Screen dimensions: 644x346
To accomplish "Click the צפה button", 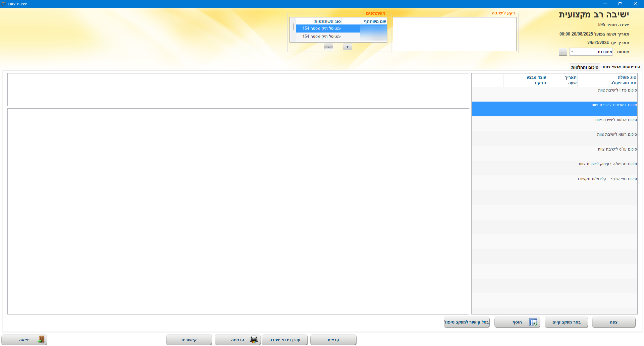I will point(613,322).
